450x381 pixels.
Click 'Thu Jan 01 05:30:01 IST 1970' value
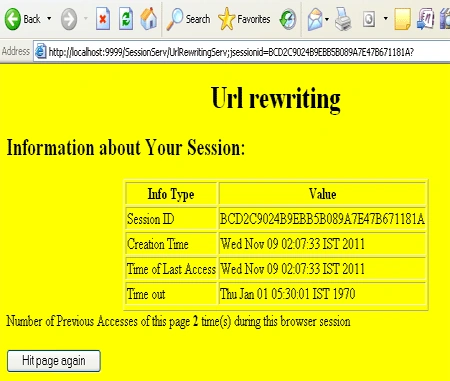(x=288, y=294)
